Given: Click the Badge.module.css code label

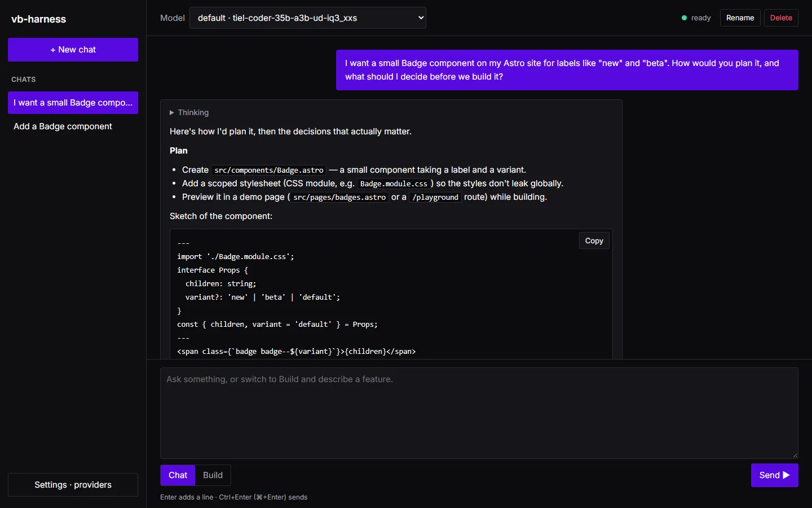Looking at the screenshot, I should 394,183.
